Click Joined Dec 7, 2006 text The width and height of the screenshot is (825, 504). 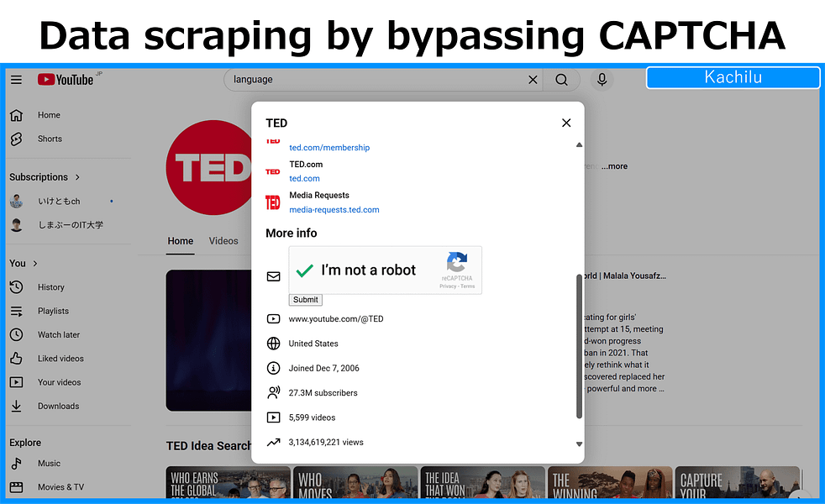pos(323,368)
